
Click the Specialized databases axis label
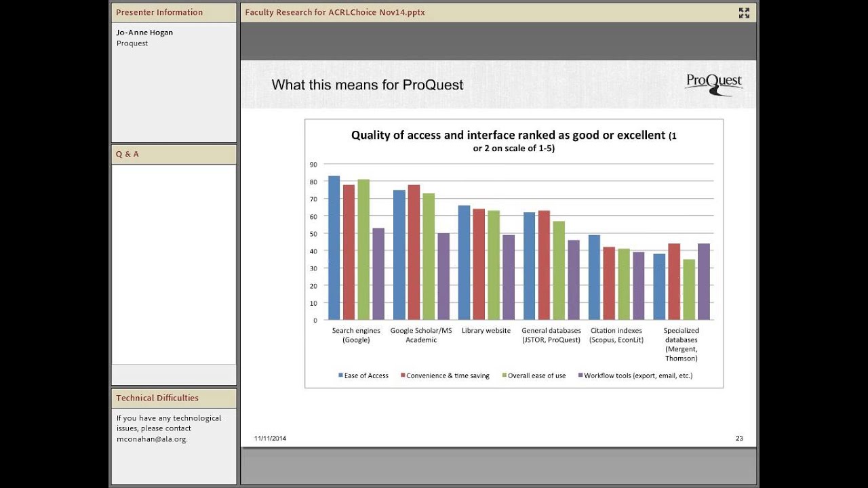tap(682, 344)
